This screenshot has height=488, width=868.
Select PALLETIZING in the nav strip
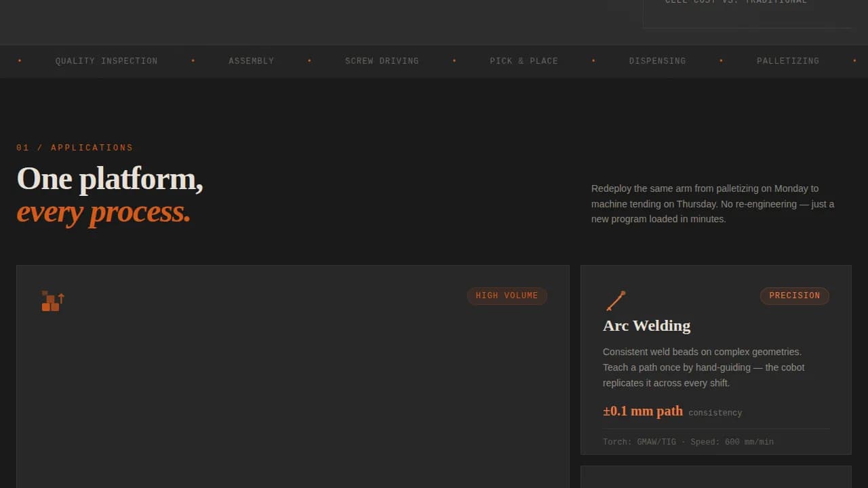(x=788, y=61)
